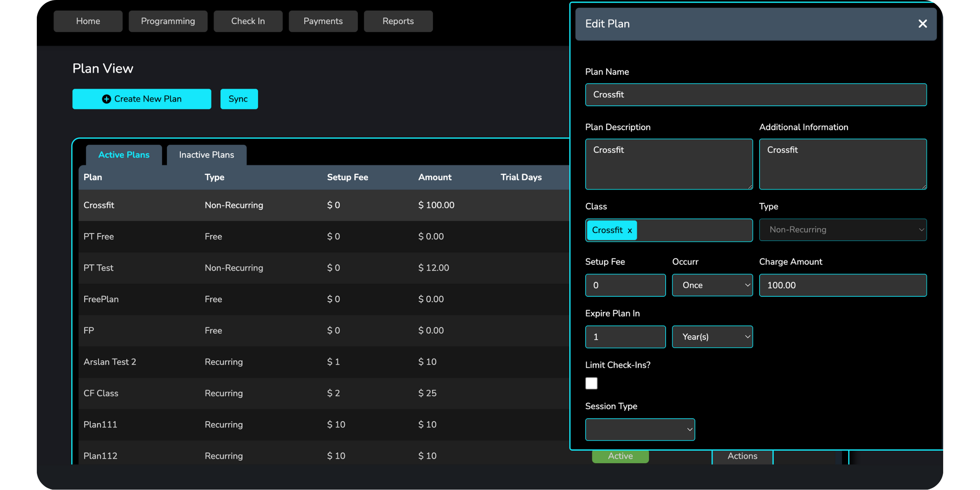Screen dimensions: 980x490
Task: Open the Reports menu item
Action: (x=398, y=21)
